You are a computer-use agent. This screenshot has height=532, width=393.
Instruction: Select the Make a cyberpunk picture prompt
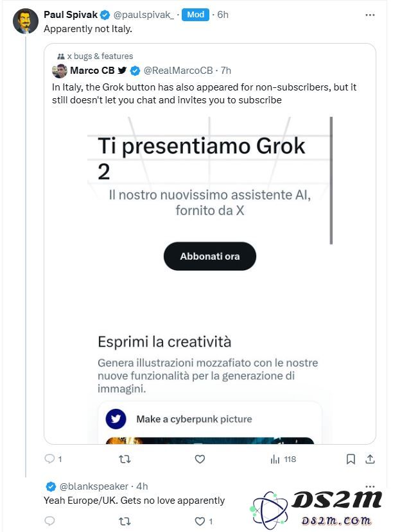194,419
